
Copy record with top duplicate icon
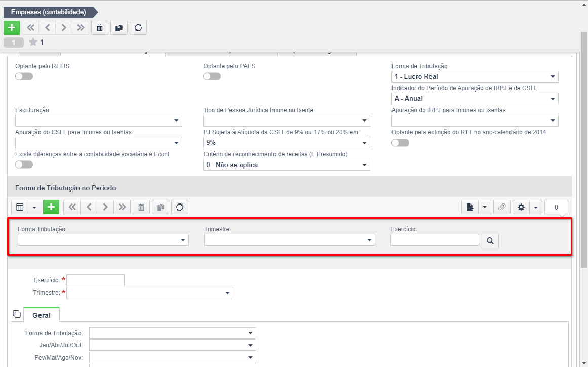[119, 28]
